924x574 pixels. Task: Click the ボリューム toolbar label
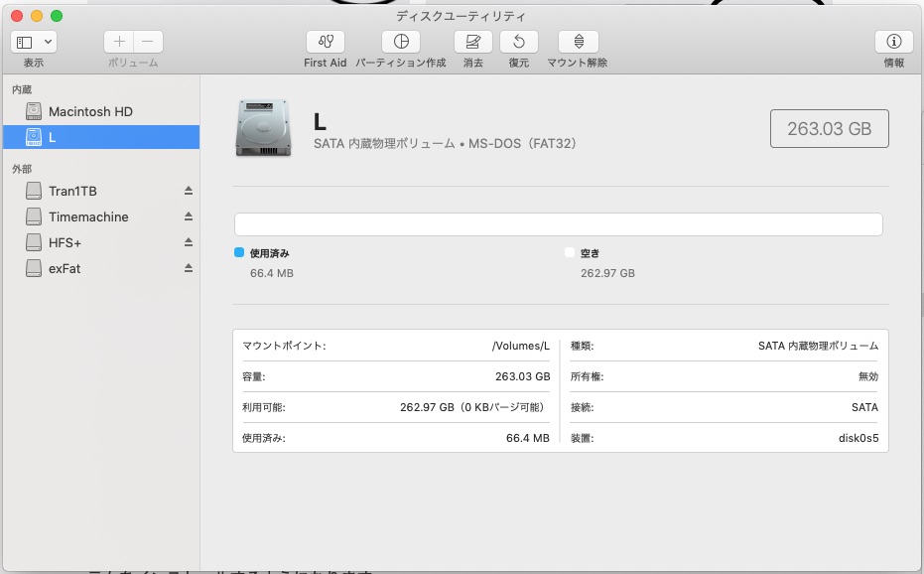pyautogui.click(x=133, y=63)
